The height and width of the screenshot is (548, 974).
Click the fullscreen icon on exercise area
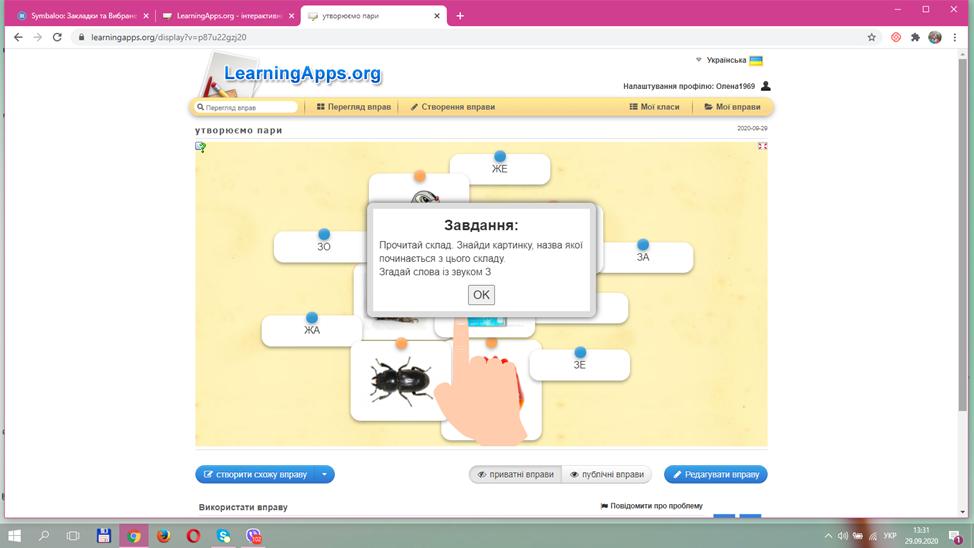762,146
